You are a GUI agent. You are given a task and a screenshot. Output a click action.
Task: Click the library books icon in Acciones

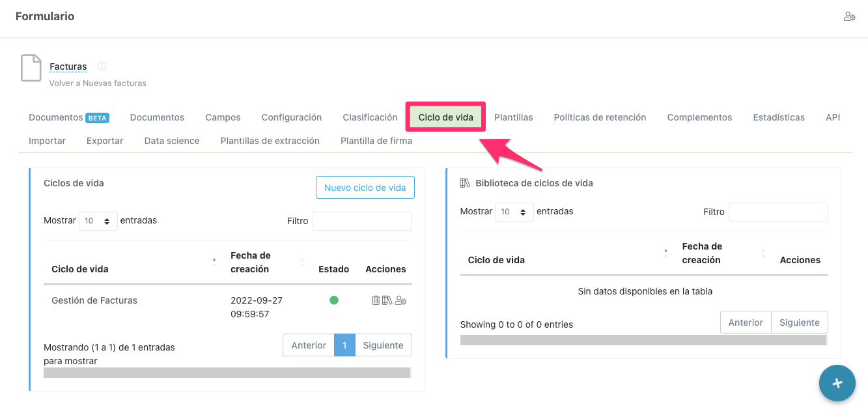[387, 300]
